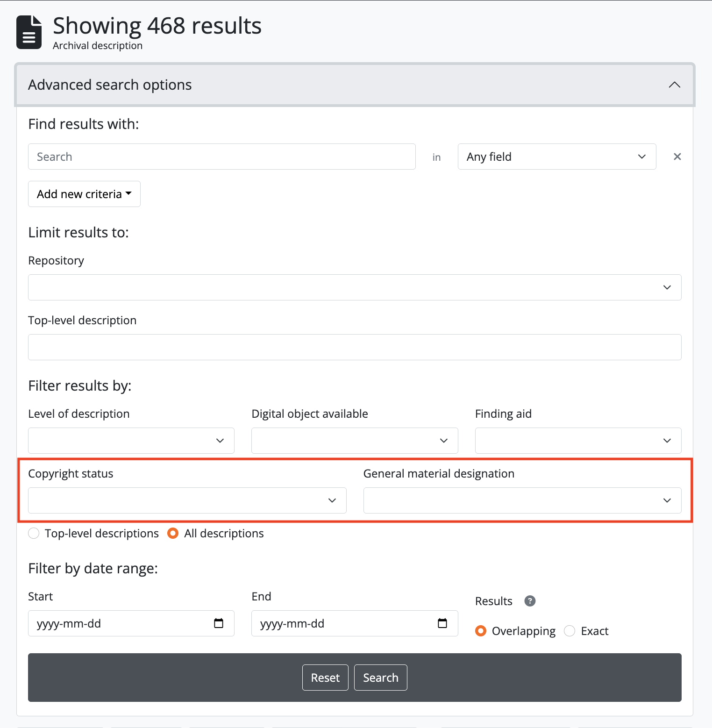Open the Any field dropdown
This screenshot has height=728, width=712.
point(556,157)
